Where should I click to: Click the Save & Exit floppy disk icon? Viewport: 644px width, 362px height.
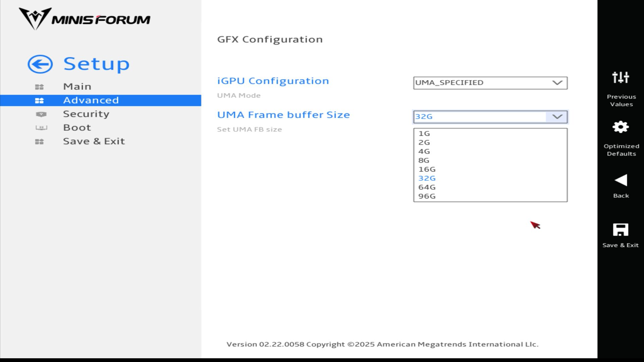pyautogui.click(x=621, y=230)
